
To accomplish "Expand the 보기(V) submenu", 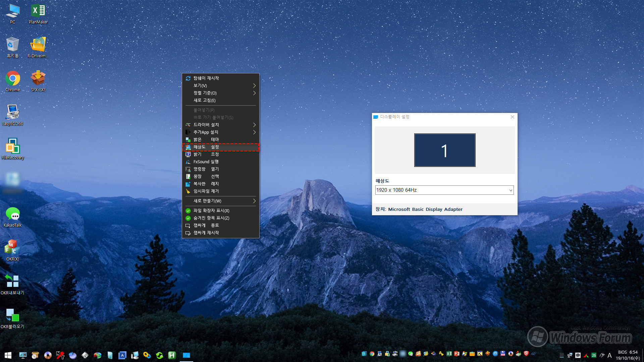I will 221,85.
